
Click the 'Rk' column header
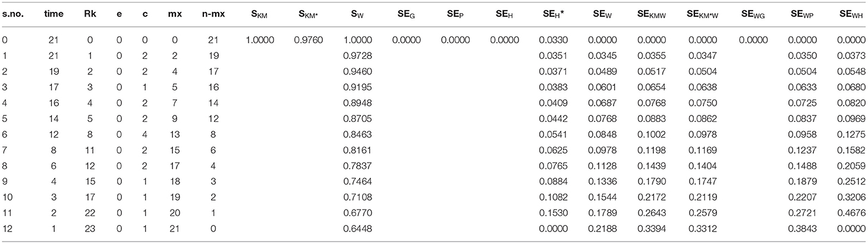click(x=89, y=13)
